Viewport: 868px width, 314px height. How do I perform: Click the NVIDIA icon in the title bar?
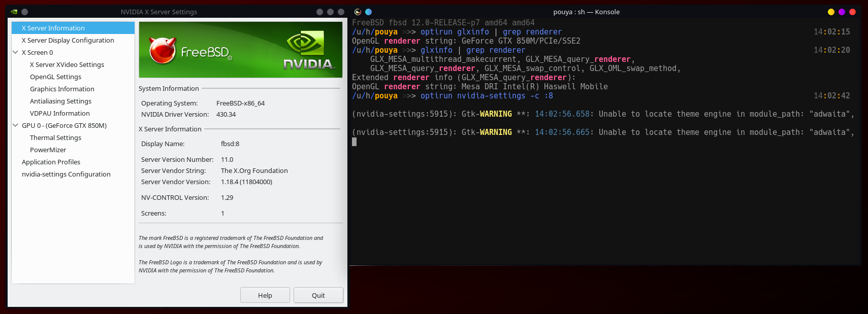tap(14, 12)
